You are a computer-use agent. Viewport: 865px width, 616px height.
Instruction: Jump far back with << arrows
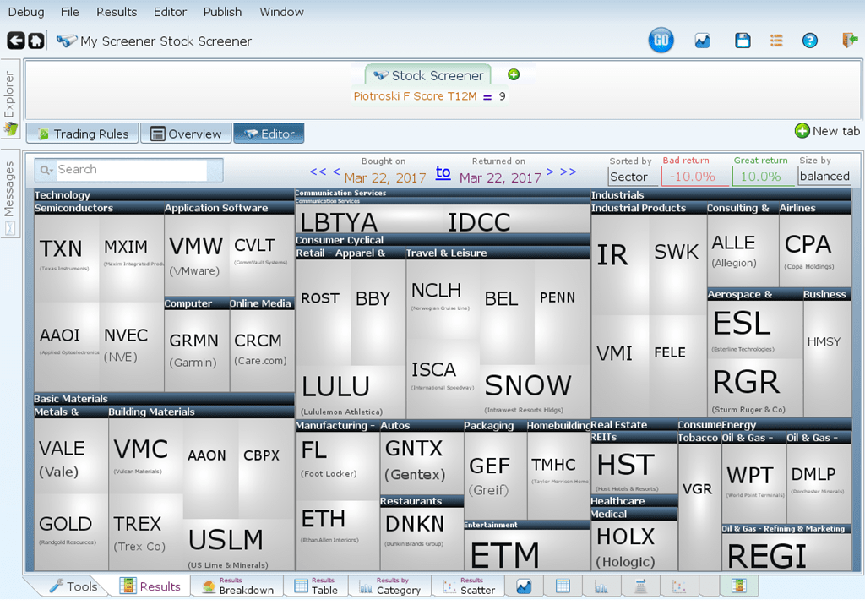click(318, 172)
